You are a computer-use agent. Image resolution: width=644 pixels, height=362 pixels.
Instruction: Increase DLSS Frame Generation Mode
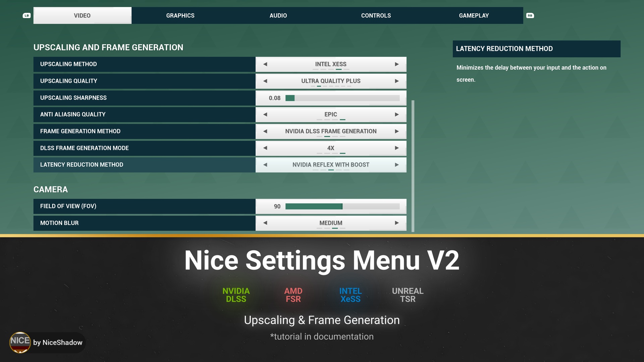click(x=397, y=148)
